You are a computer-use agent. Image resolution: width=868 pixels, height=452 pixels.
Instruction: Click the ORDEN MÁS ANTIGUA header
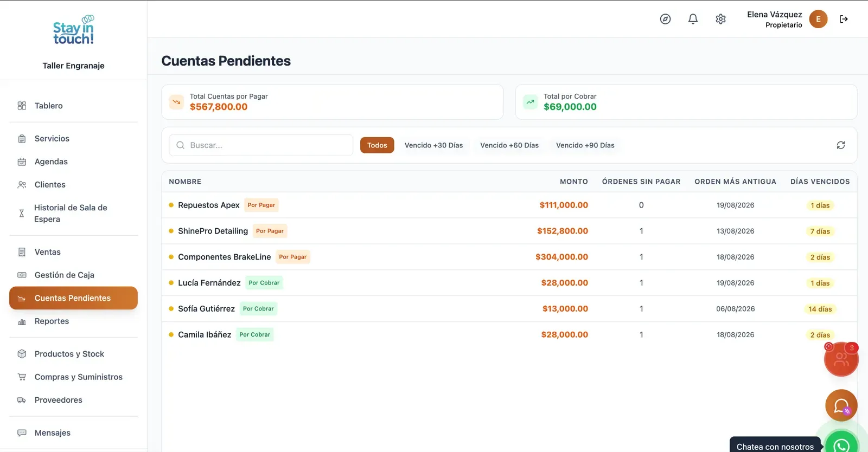[736, 182]
